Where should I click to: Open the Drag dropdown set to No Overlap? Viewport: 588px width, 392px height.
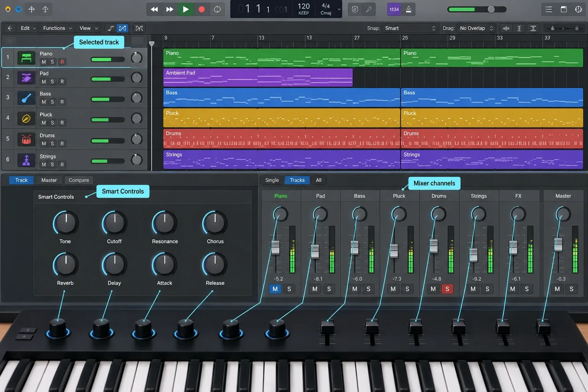477,28
